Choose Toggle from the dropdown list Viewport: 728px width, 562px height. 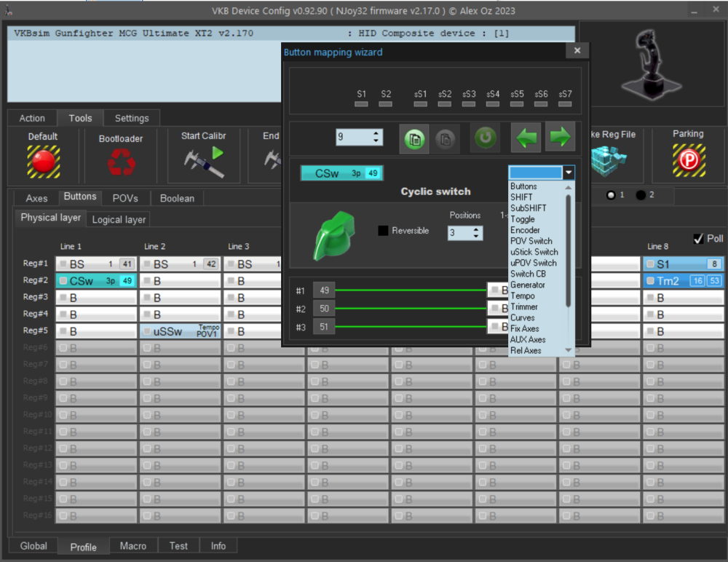point(523,219)
